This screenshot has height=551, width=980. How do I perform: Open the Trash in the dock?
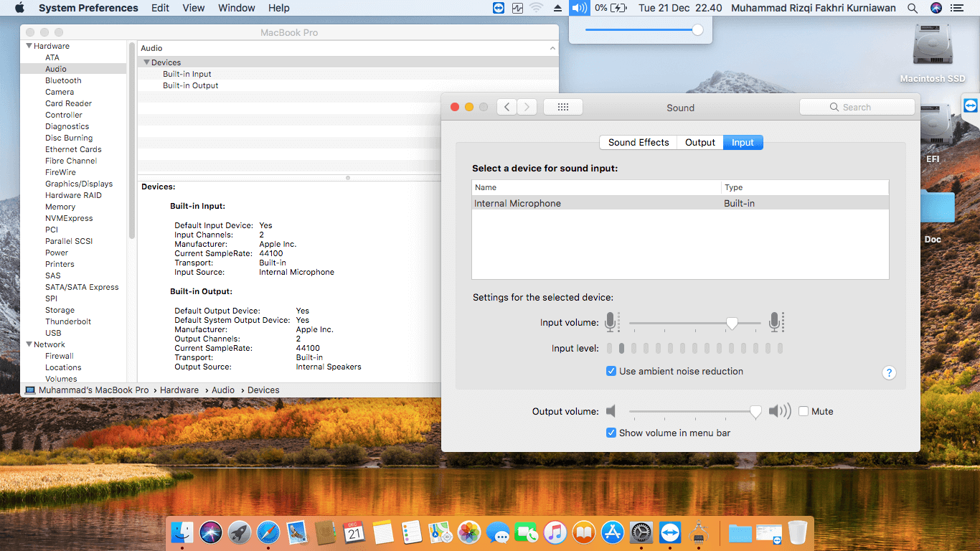(x=798, y=532)
